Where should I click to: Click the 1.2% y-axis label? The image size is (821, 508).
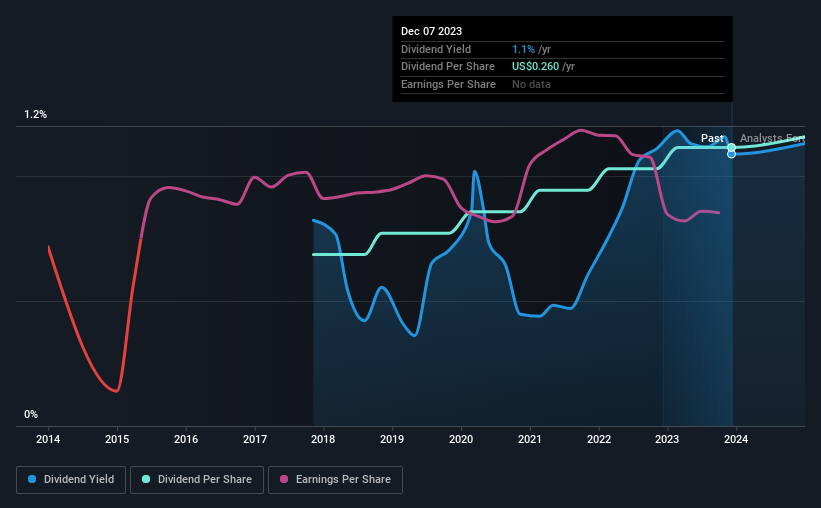click(x=36, y=115)
